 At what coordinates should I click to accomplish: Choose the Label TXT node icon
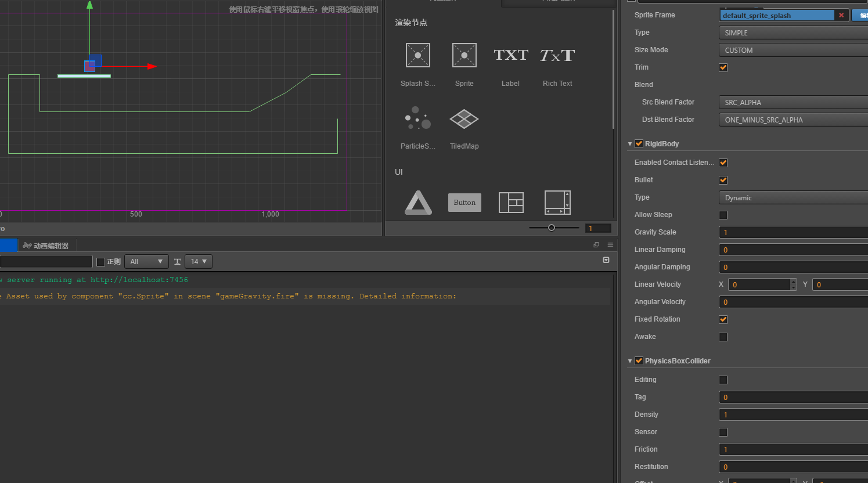[511, 55]
